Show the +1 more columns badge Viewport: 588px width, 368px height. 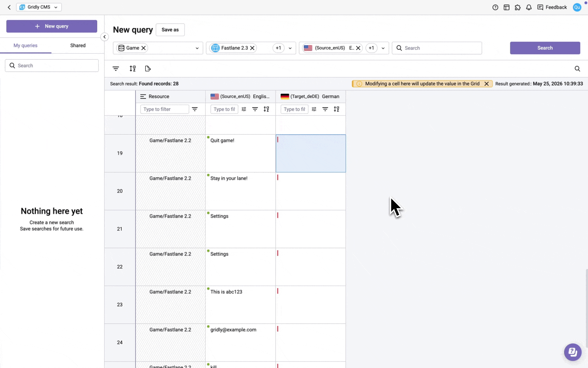click(x=371, y=48)
